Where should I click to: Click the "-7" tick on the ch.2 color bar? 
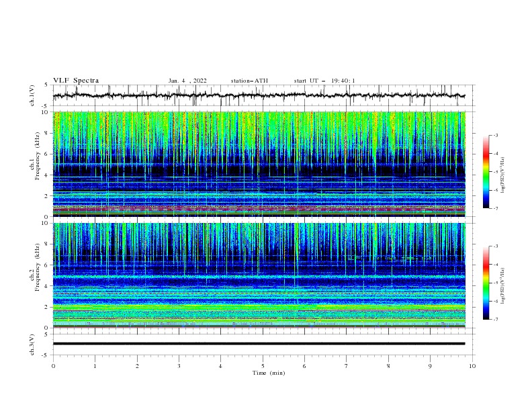tap(495, 320)
